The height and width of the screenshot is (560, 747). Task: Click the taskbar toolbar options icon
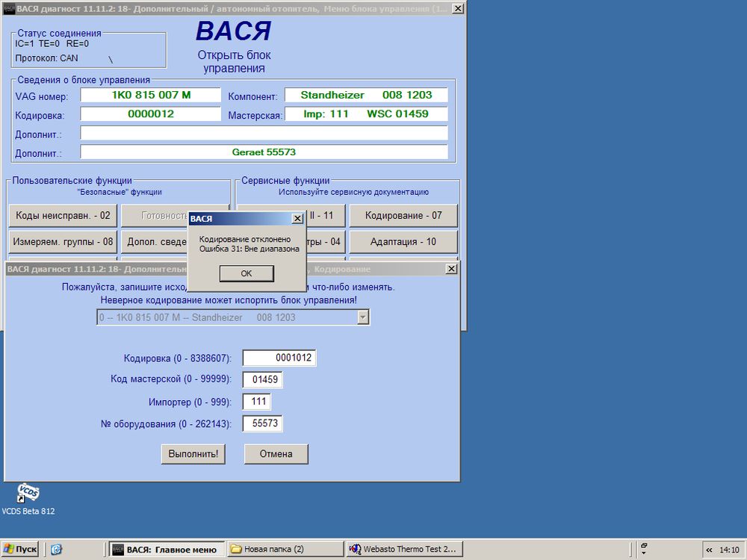tap(644, 549)
